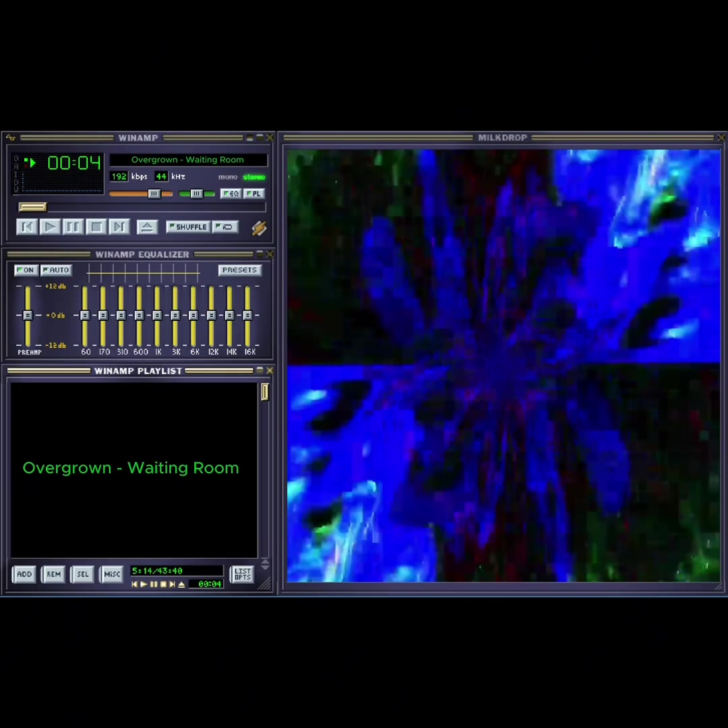
Task: Click the 12K equalizer band slider
Action: tap(211, 315)
